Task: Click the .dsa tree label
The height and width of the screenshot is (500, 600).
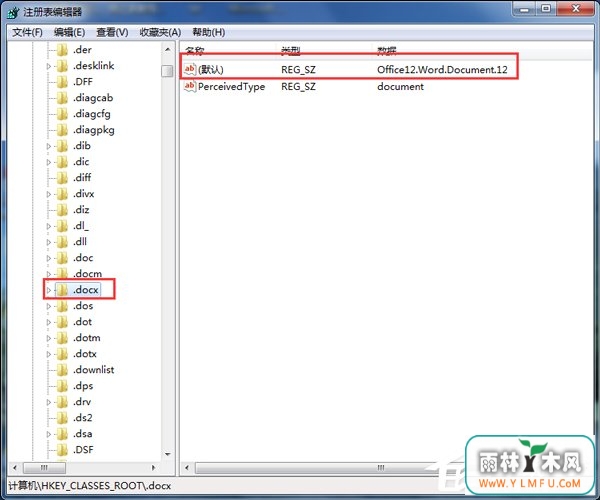Action: point(83,434)
